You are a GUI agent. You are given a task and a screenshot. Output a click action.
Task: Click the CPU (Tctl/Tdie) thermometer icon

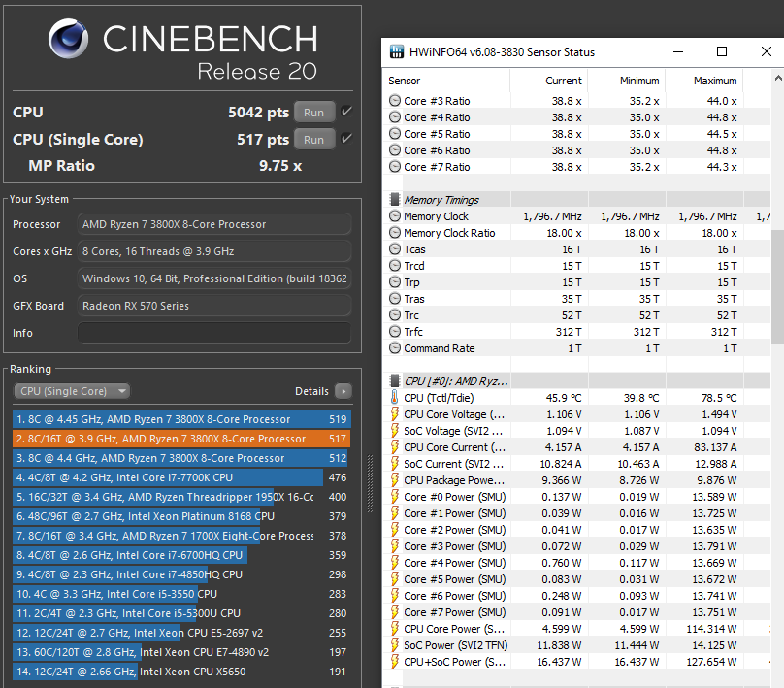[395, 398]
